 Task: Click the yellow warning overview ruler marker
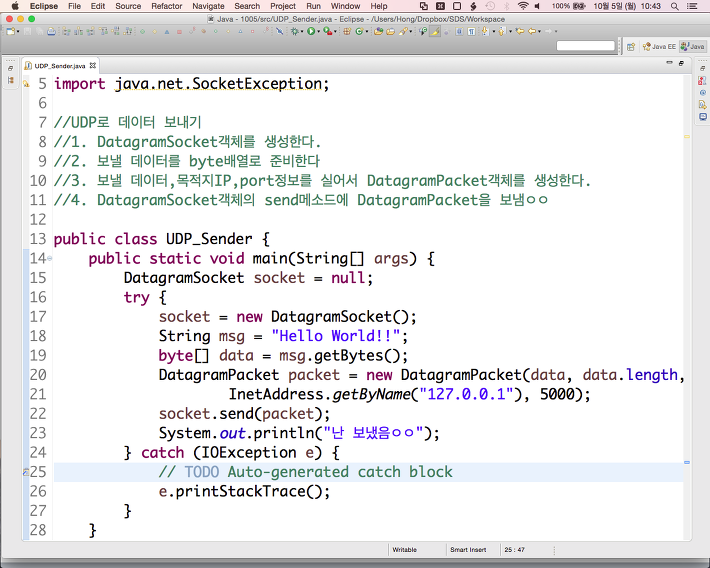click(687, 136)
